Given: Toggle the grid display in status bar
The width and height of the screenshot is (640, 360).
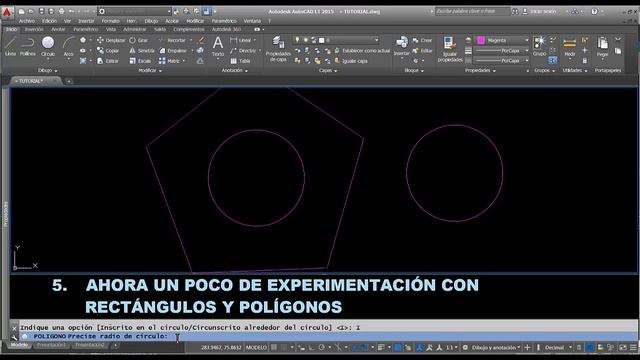Looking at the screenshot, I should click(x=274, y=348).
